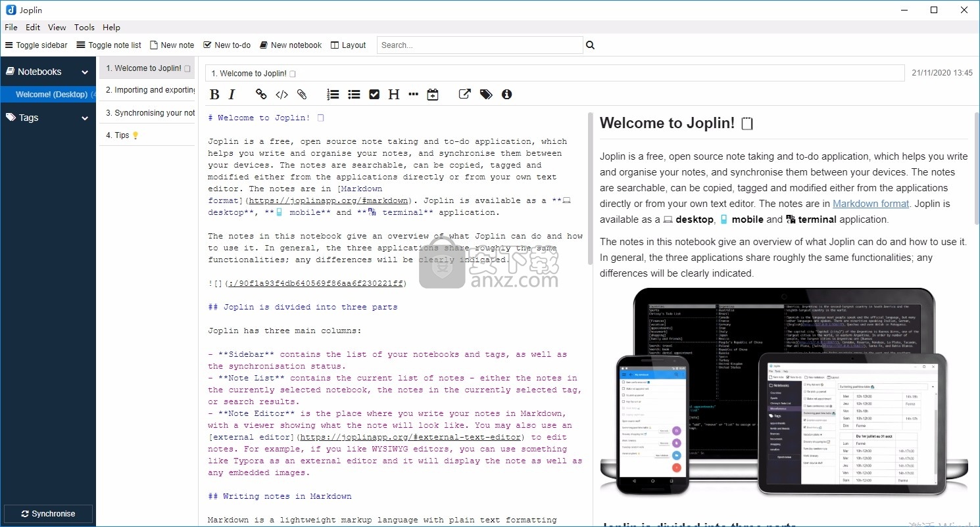Click the Synchronise button
Image resolution: width=980 pixels, height=527 pixels.
(48, 514)
